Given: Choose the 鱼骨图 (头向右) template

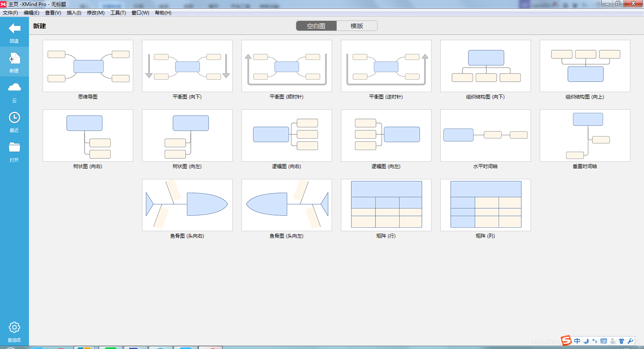Looking at the screenshot, I should pos(187,205).
